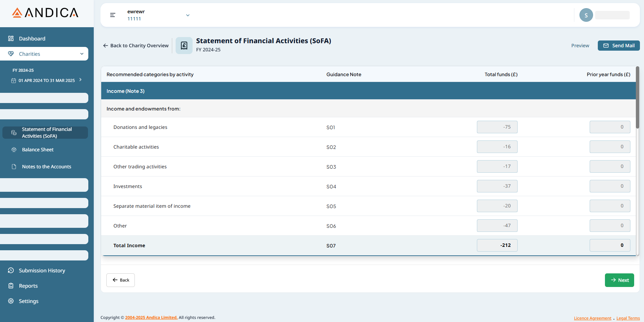Select the Charities menu item

(x=30, y=54)
